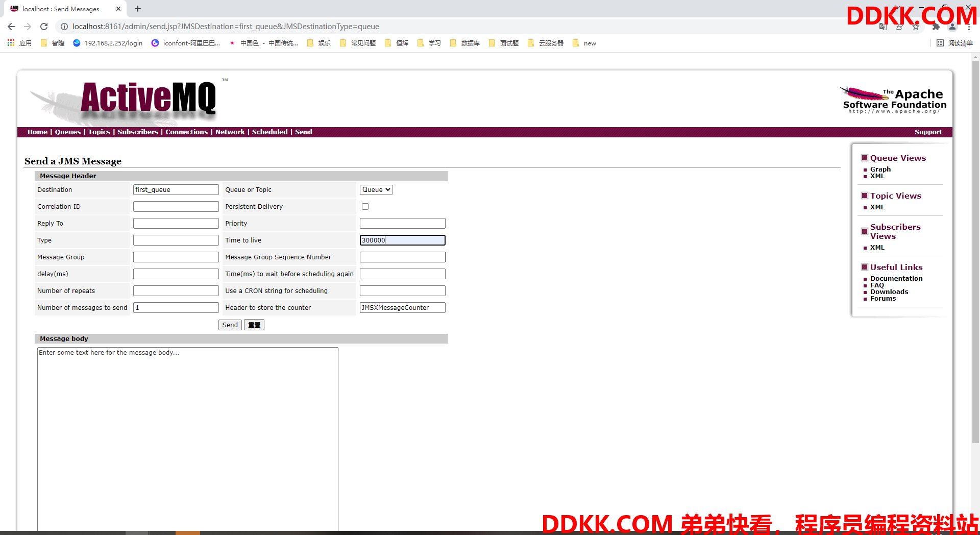The height and width of the screenshot is (535, 980).
Task: Open the new bookmark folder
Action: click(584, 43)
